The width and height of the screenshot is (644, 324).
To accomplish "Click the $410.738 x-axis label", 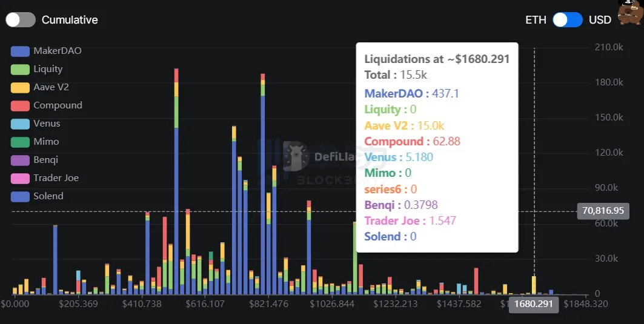I will [142, 304].
